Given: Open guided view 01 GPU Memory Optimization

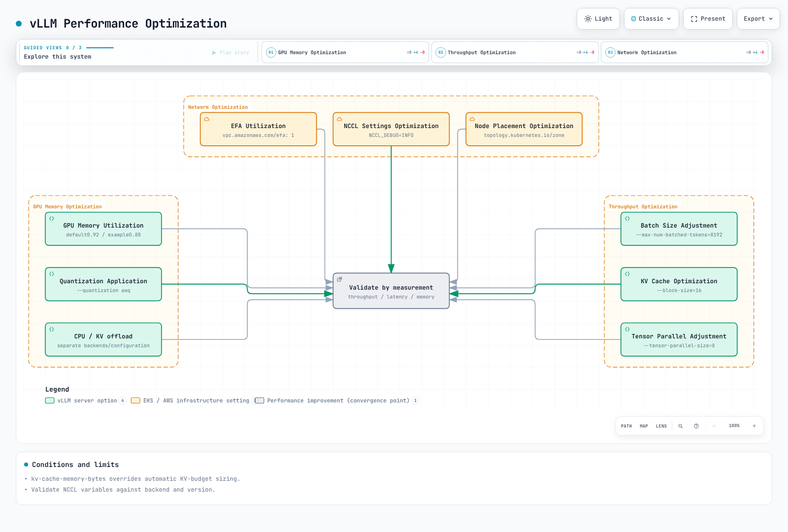Looking at the screenshot, I should pyautogui.click(x=345, y=52).
